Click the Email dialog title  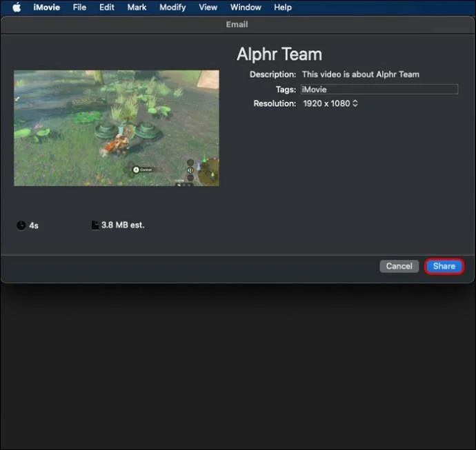237,25
